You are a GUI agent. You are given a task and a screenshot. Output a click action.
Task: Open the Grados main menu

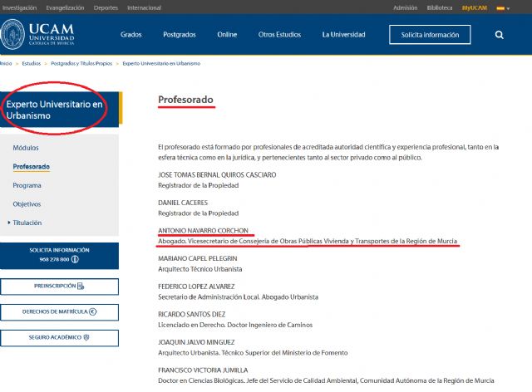click(x=131, y=35)
